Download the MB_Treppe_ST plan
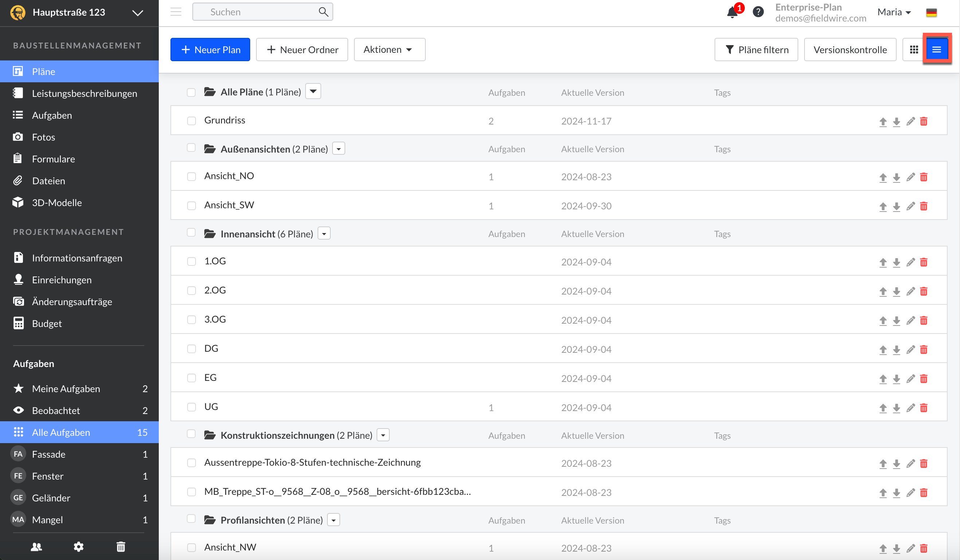The width and height of the screenshot is (960, 560). pyautogui.click(x=896, y=493)
